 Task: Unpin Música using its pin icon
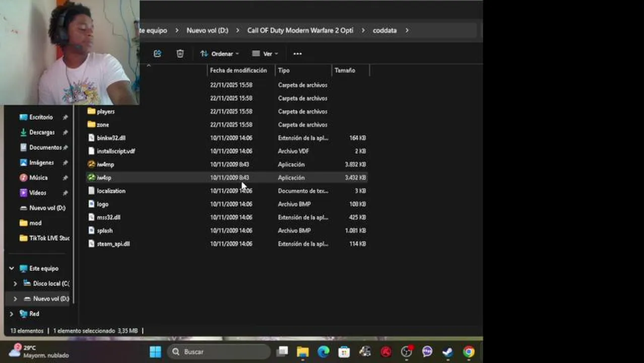click(65, 177)
